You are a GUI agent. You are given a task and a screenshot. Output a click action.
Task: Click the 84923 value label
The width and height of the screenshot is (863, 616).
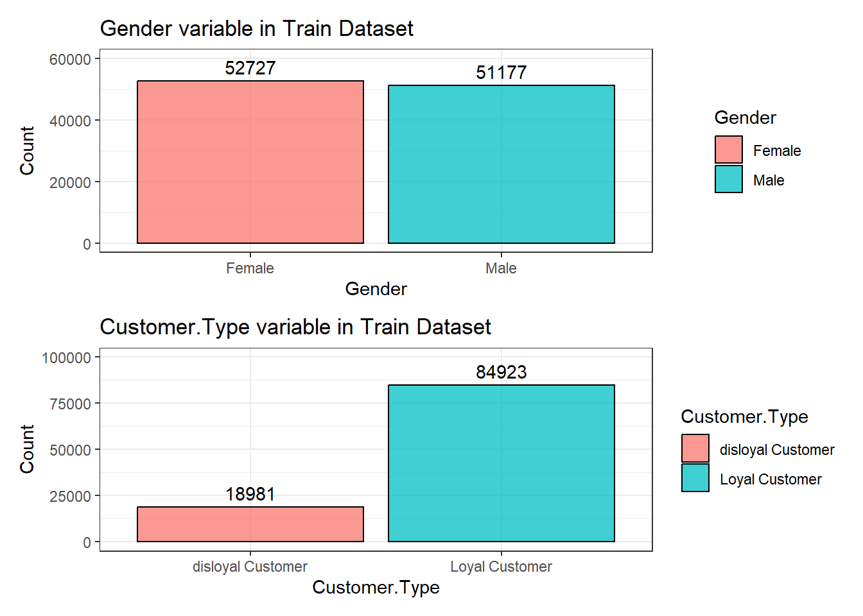click(x=501, y=372)
